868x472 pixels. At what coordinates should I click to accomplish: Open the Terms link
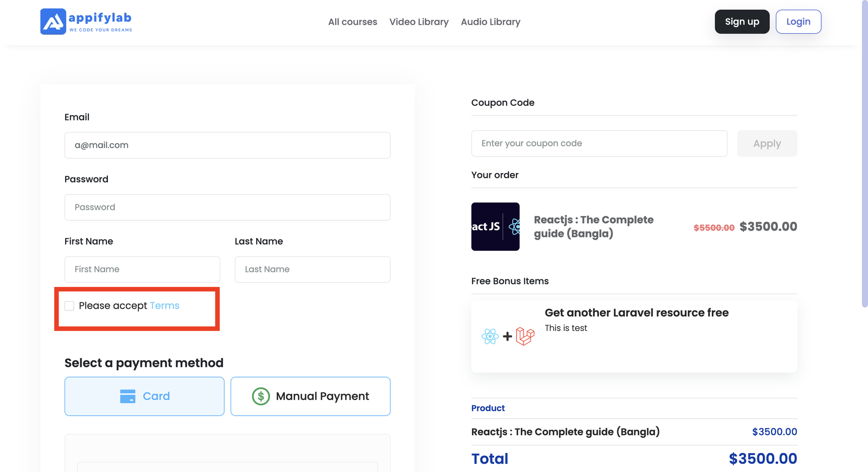coord(164,306)
